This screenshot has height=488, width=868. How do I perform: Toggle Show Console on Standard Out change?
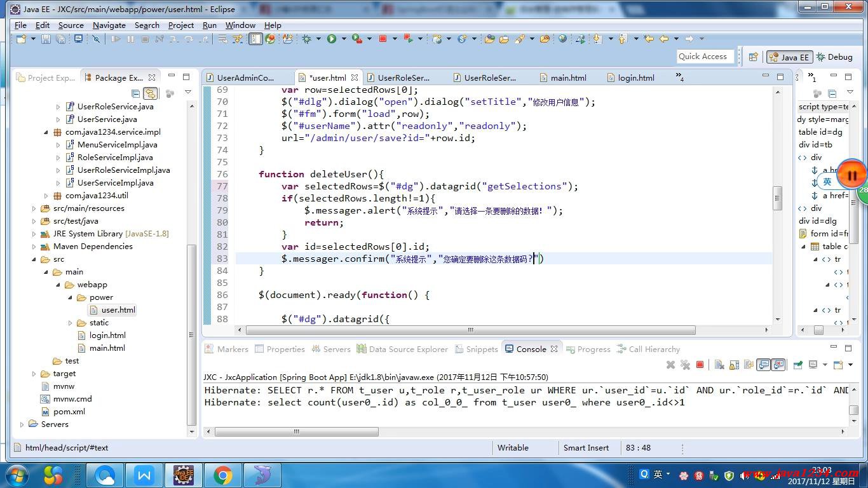coord(763,365)
